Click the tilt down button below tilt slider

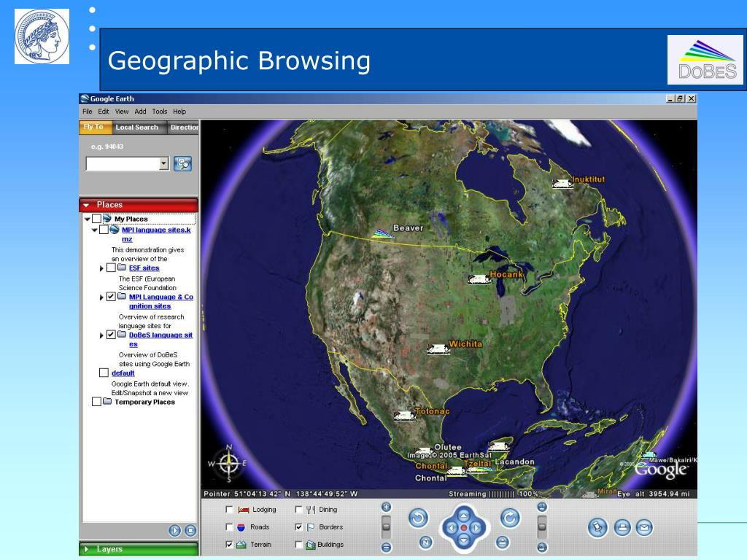click(542, 547)
